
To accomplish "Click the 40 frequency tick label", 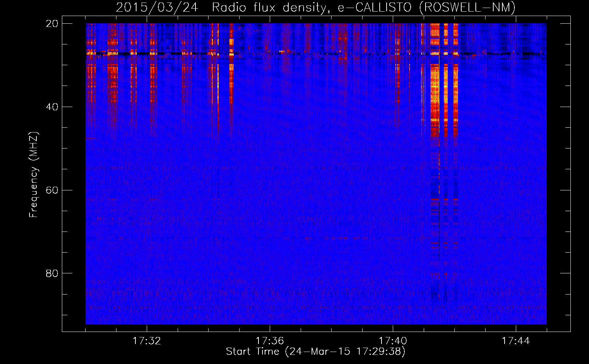I will coord(52,107).
